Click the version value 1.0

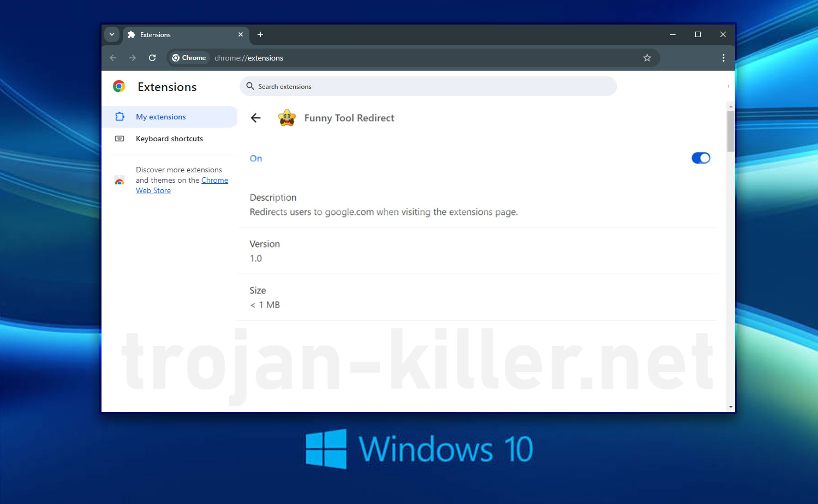[x=256, y=259]
